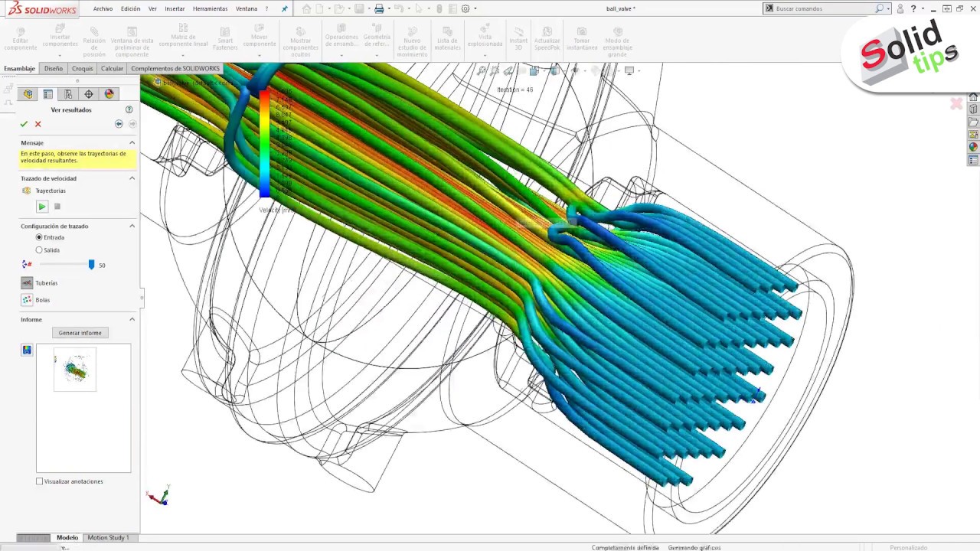Open task pane Appearances color-ball icon

point(973,147)
